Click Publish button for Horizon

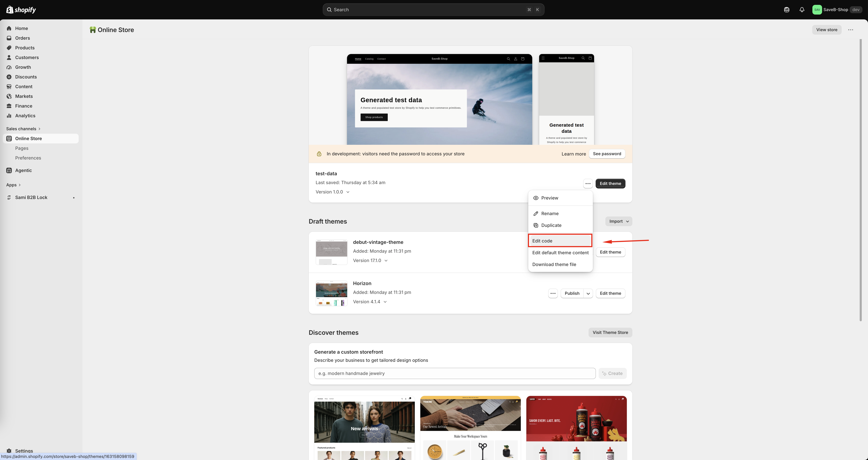[x=572, y=293]
